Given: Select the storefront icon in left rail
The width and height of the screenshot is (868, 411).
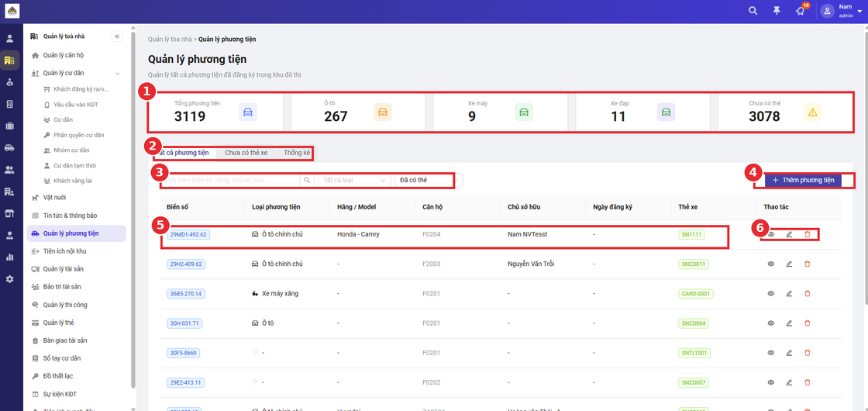Looking at the screenshot, I should coord(9,213).
